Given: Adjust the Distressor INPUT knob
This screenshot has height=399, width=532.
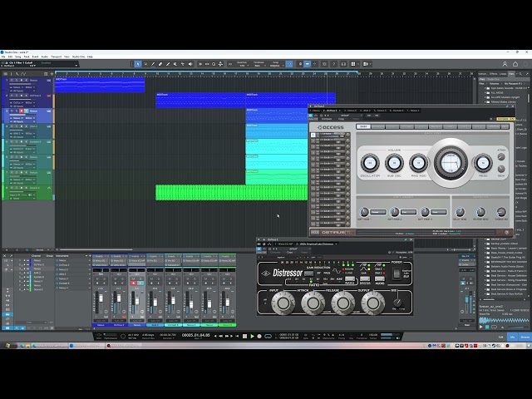Looking at the screenshot, I should 283,303.
